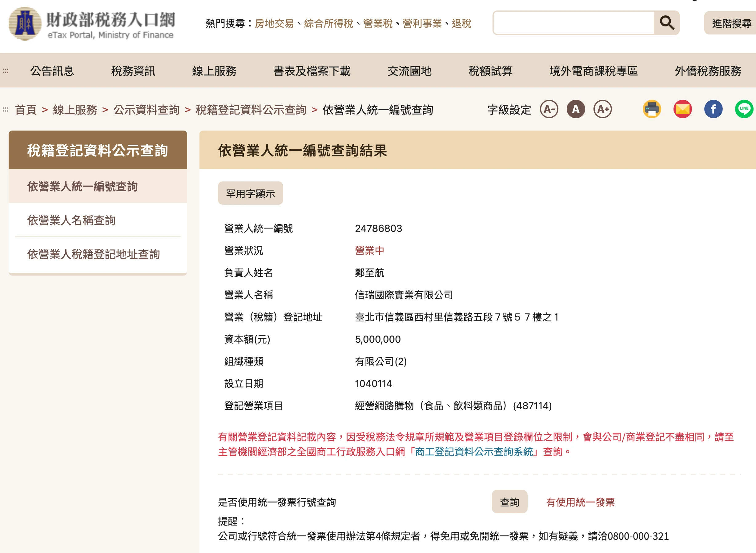This screenshot has width=756, height=553.
Task: Click hot search link 綜合所得稅
Action: (328, 23)
